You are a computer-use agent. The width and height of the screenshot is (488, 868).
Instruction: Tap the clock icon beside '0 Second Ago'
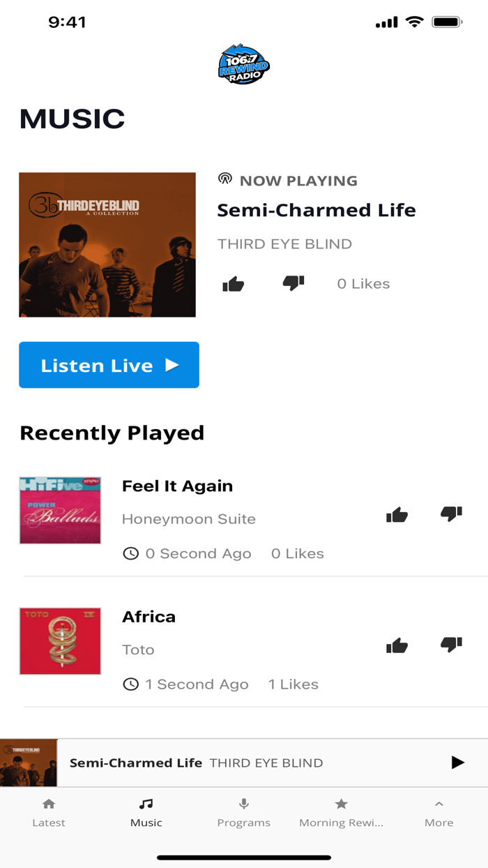pyautogui.click(x=131, y=553)
